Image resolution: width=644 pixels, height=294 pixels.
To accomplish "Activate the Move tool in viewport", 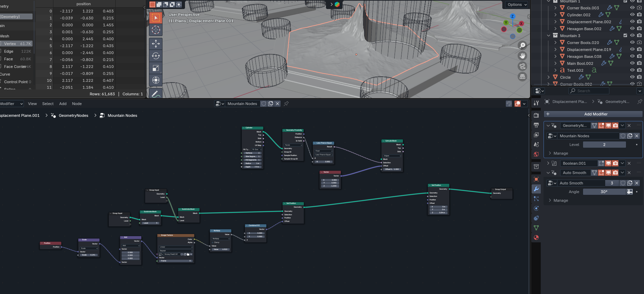I will pos(156,43).
